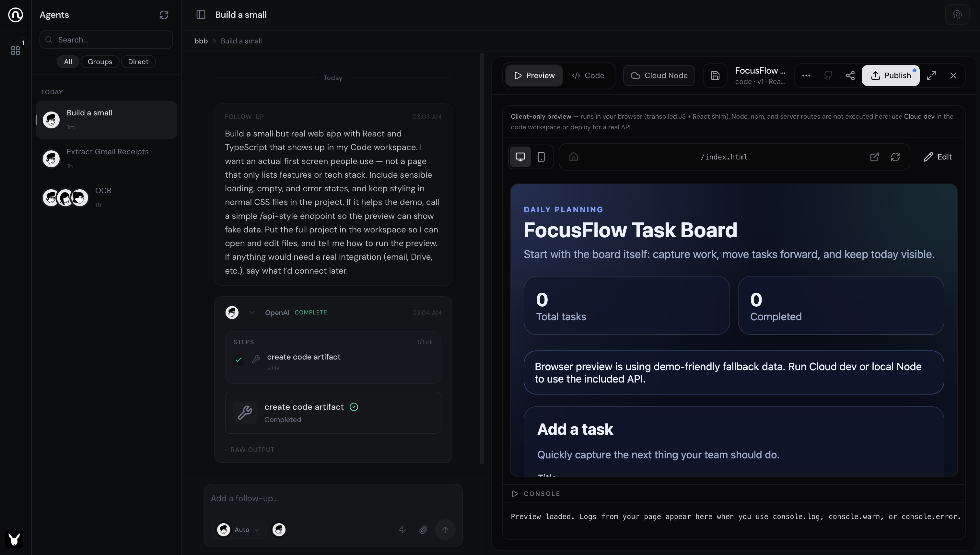Refresh the Agents list
980x555 pixels.
[x=164, y=15]
